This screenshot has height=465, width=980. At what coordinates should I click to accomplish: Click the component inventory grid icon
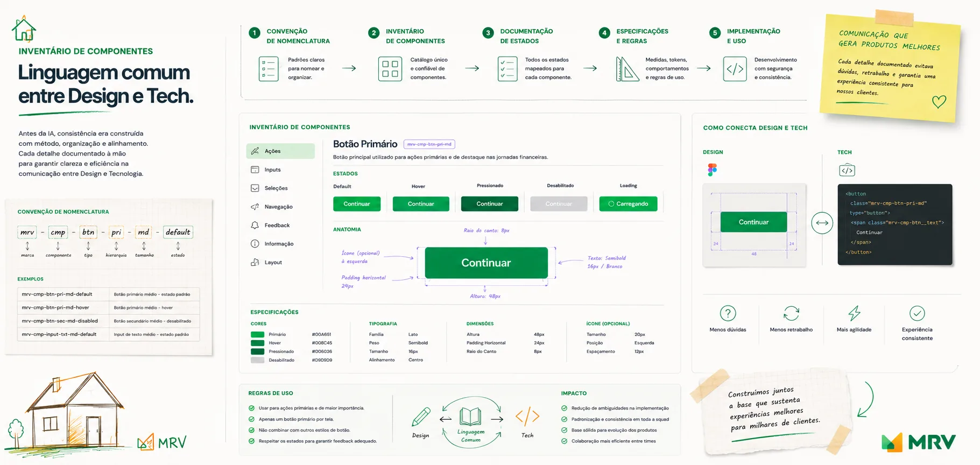[x=390, y=69]
